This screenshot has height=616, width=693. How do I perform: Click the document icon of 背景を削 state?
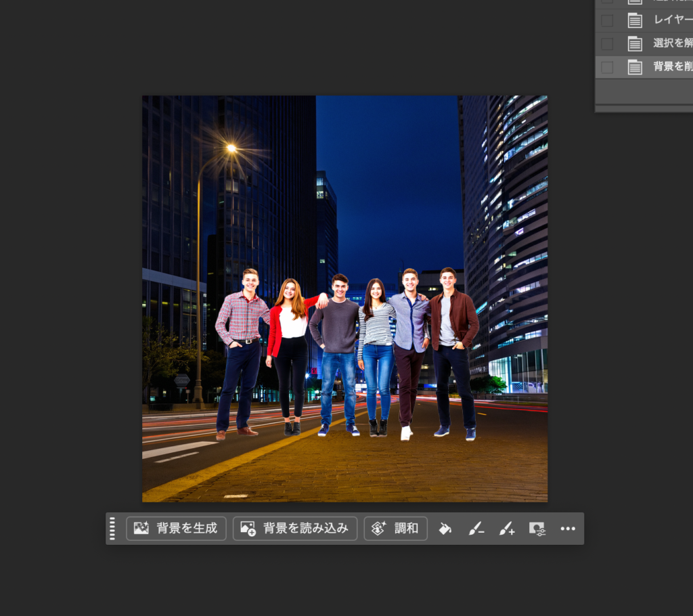(635, 67)
